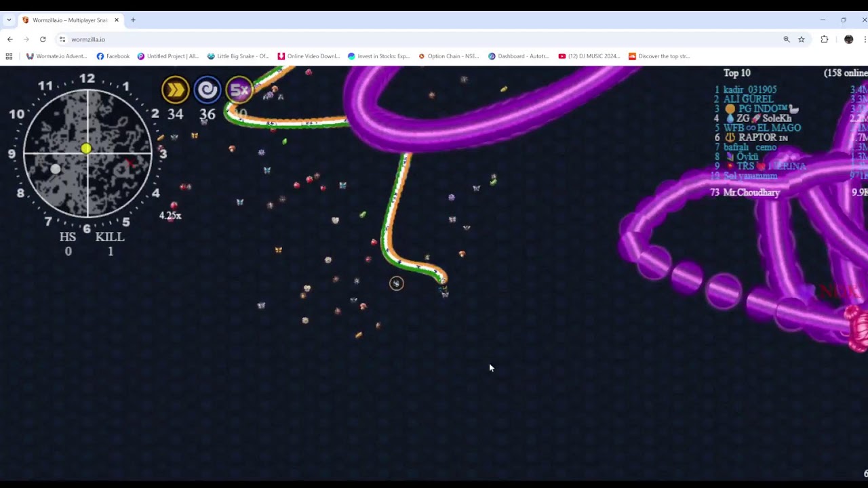Open the tab search dropdown arrow
868x488 pixels.
(9, 20)
